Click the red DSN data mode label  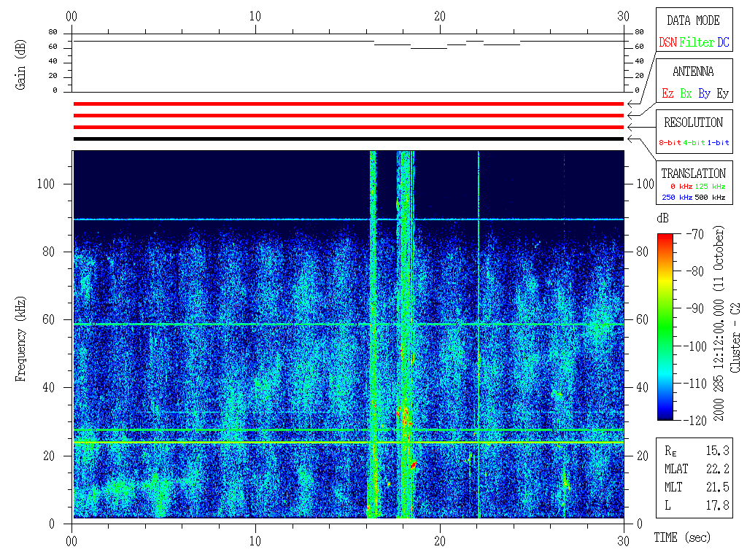pyautogui.click(x=667, y=43)
